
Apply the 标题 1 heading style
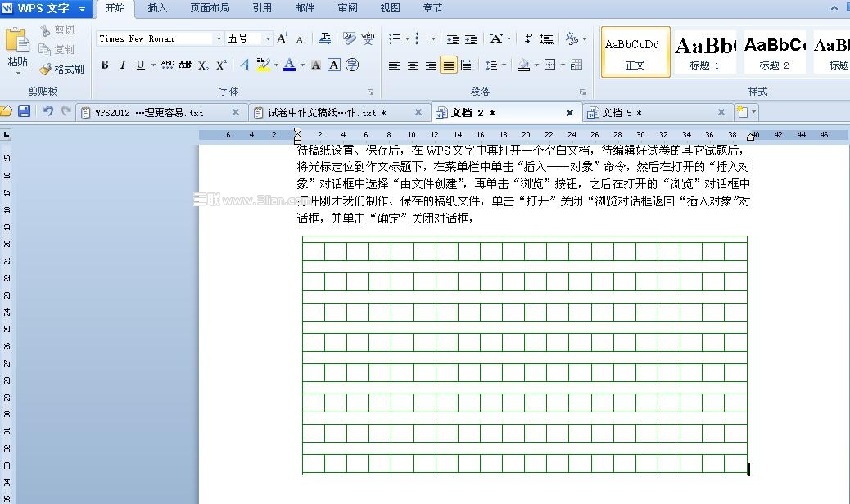pyautogui.click(x=704, y=52)
